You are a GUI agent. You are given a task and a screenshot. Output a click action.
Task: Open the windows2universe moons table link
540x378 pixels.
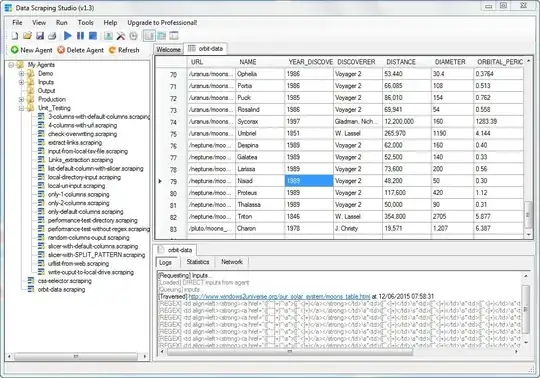(x=279, y=296)
